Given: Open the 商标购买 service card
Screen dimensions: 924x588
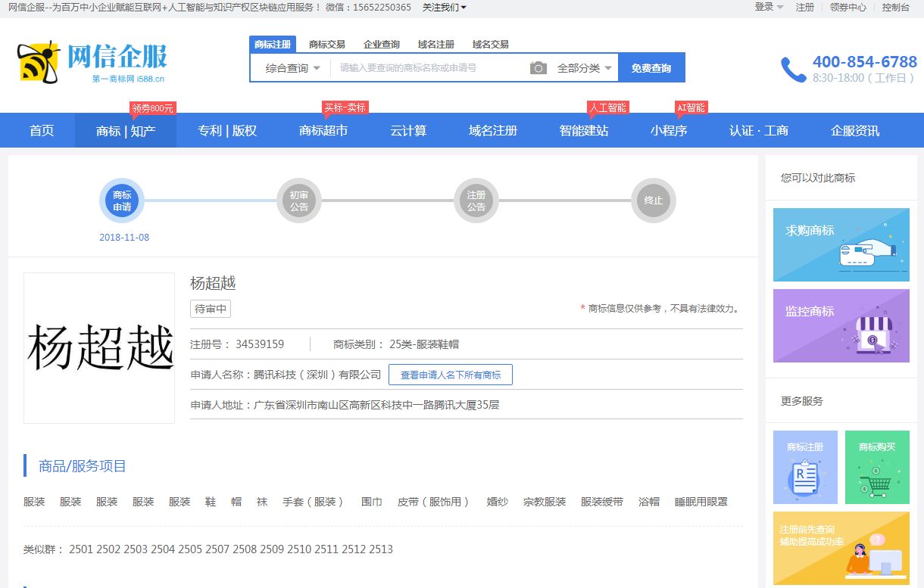Looking at the screenshot, I should [877, 468].
